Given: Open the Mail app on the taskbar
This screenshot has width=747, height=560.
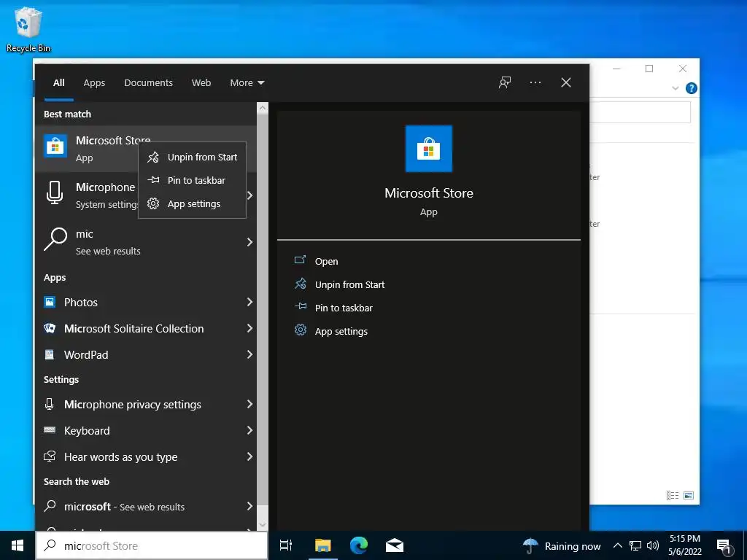Looking at the screenshot, I should (395, 545).
